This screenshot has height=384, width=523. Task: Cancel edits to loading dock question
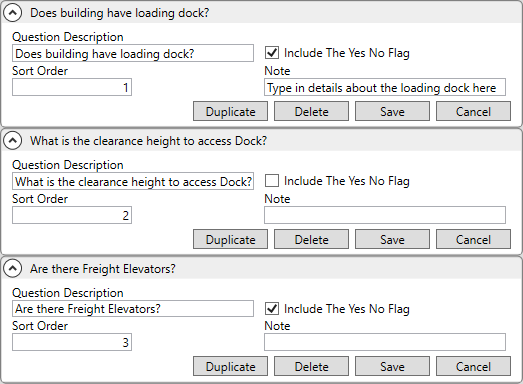click(x=473, y=111)
